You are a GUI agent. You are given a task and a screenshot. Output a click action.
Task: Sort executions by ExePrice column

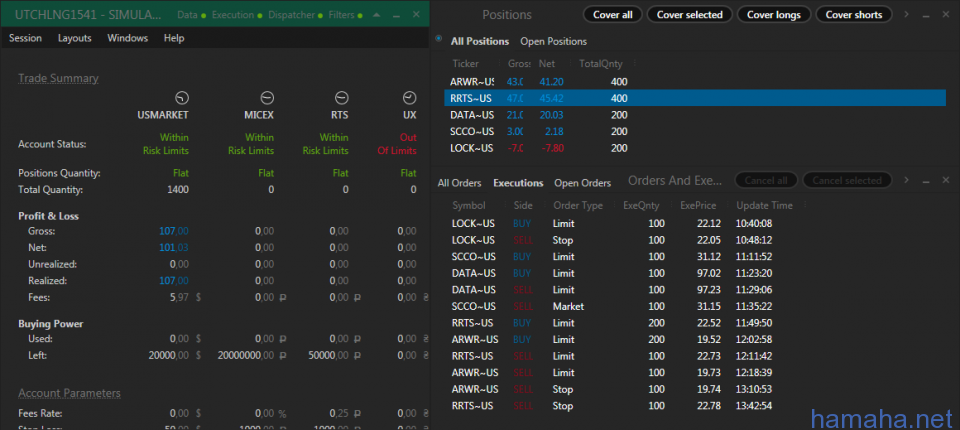click(x=699, y=206)
